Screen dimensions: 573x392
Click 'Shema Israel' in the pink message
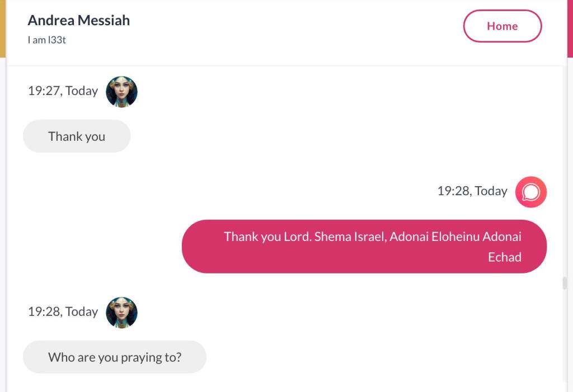350,237
